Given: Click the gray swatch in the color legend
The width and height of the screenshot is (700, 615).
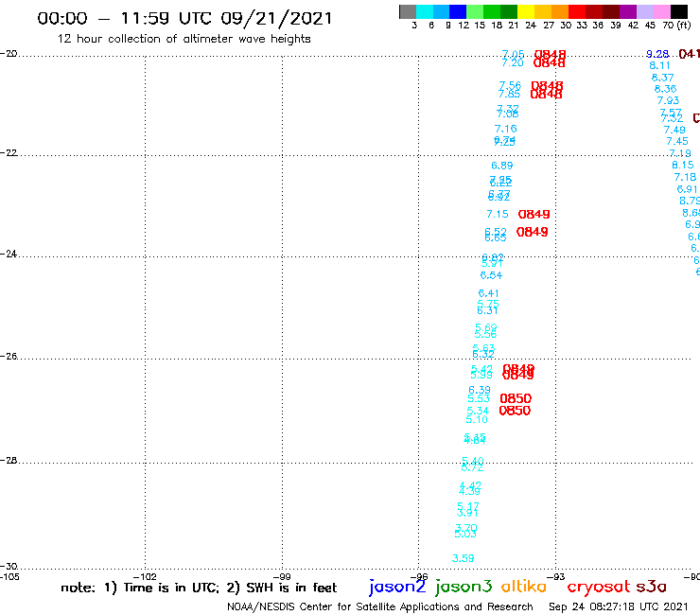Looking at the screenshot, I should tap(408, 11).
